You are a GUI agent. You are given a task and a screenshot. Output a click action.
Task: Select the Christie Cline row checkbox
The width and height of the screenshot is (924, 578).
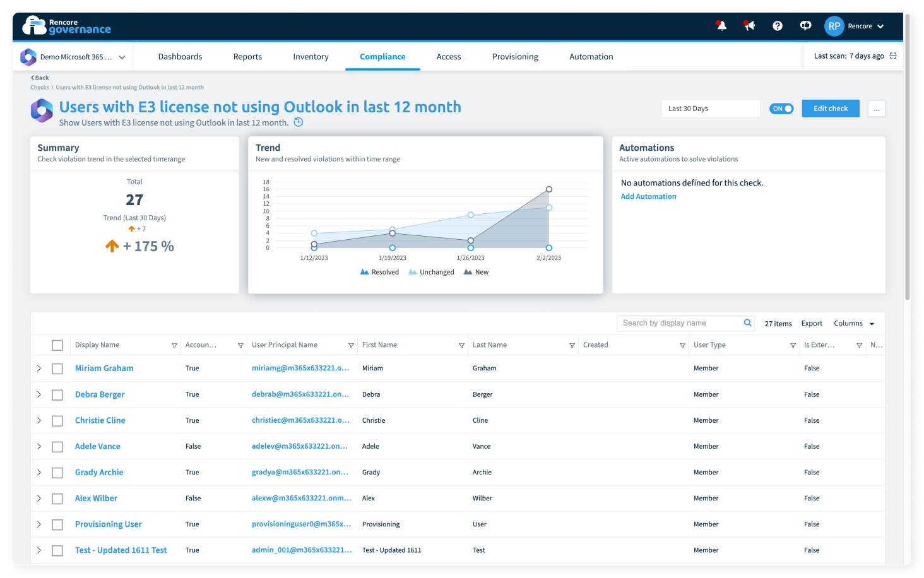pos(57,421)
